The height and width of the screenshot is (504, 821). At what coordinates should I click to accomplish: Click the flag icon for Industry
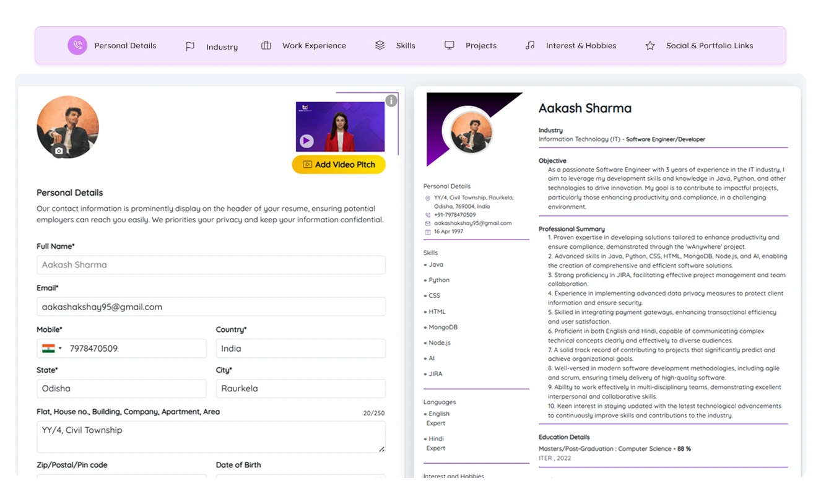pos(190,46)
